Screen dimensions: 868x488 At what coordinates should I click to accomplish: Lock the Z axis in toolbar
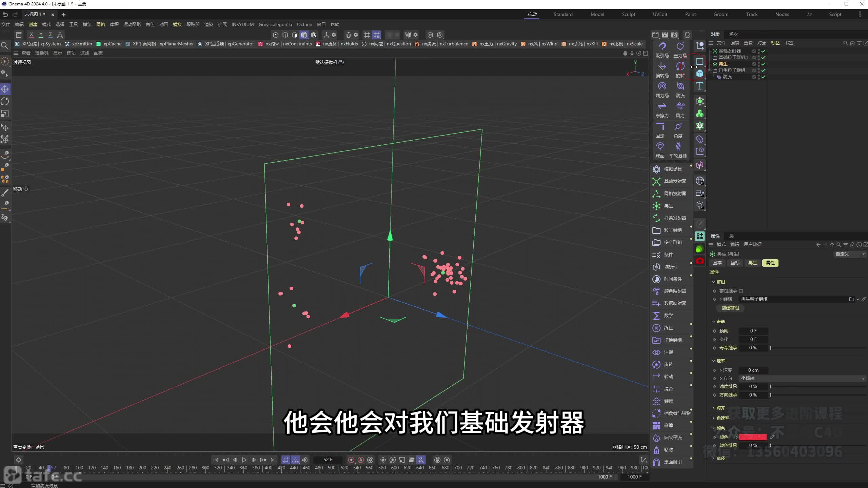tap(50, 35)
